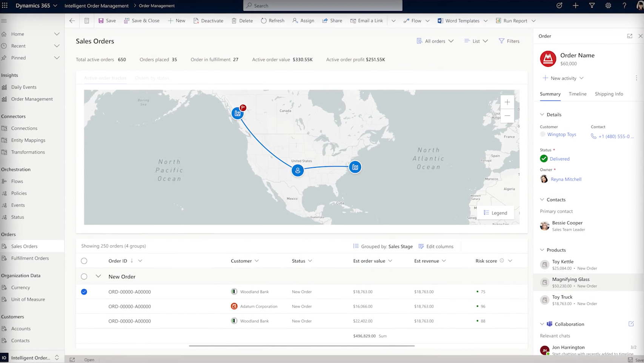Click the Edit columns button
This screenshot has width=644, height=363.
click(436, 246)
